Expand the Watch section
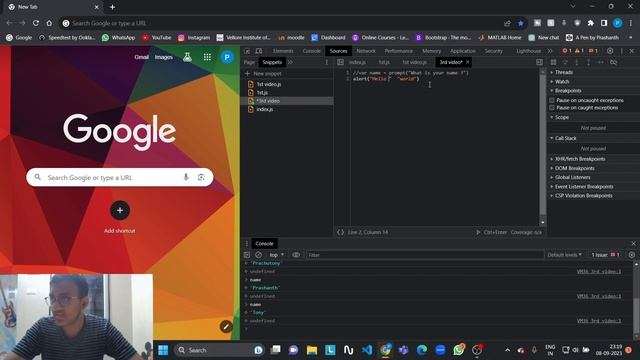 tap(594, 82)
